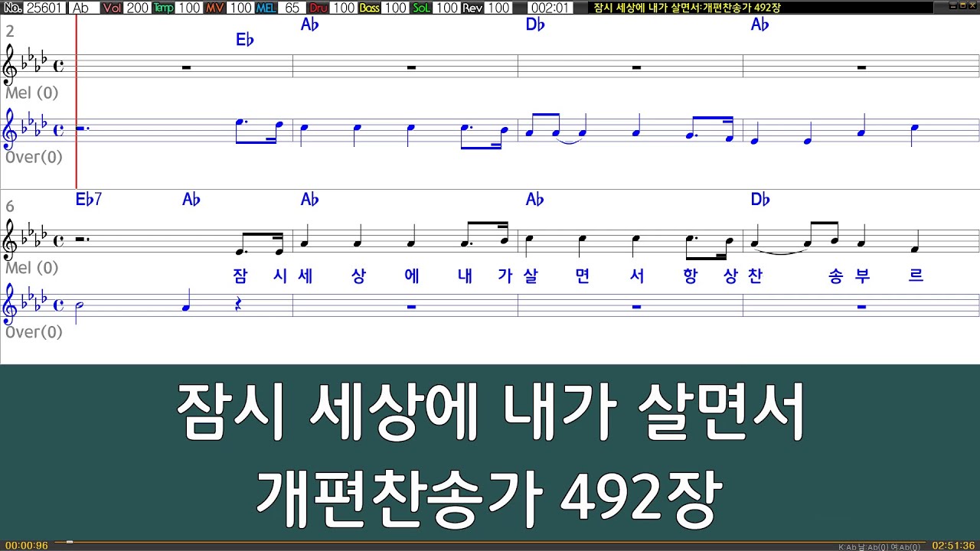Viewport: 980px width, 551px height.
Task: Click the Over(0) label in top system
Action: tap(34, 157)
